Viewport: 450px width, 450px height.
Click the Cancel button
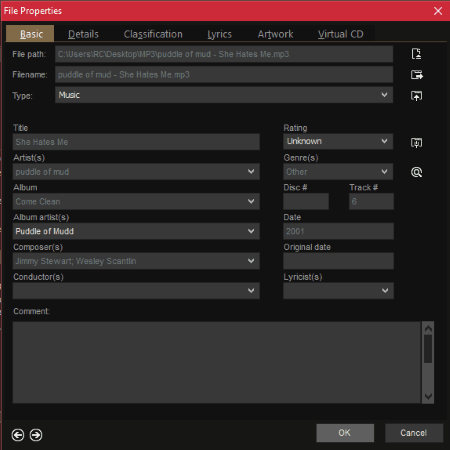414,433
